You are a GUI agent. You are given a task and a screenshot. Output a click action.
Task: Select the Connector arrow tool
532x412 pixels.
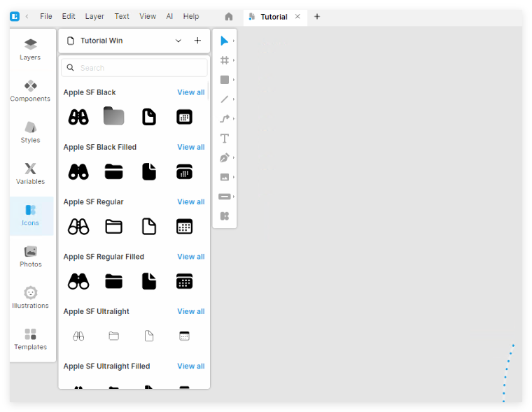click(x=224, y=119)
